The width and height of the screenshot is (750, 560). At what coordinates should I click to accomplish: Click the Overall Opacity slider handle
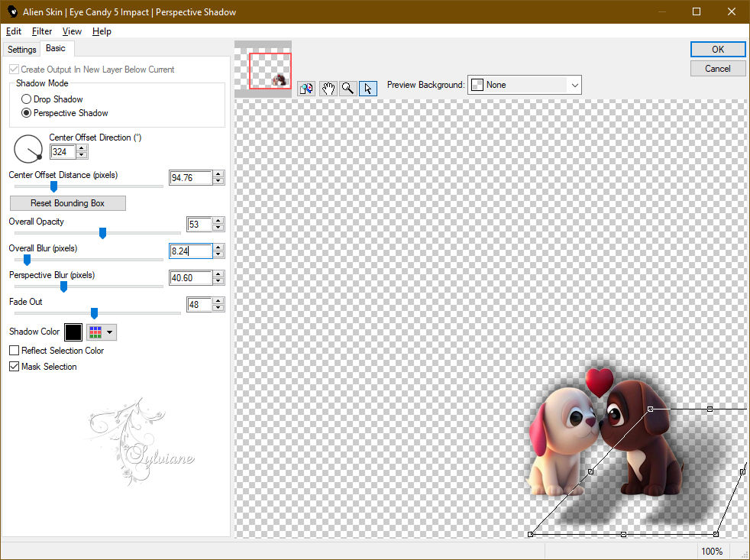[x=102, y=233]
